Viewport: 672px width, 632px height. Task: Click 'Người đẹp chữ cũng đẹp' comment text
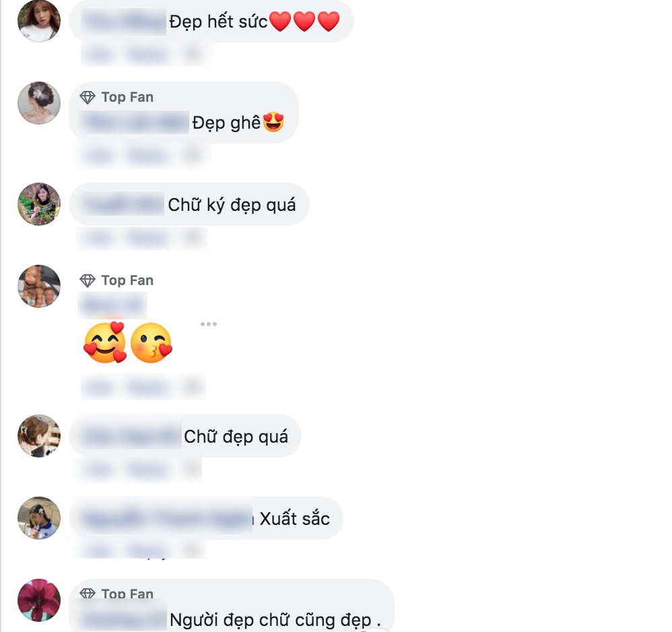[x=275, y=620]
